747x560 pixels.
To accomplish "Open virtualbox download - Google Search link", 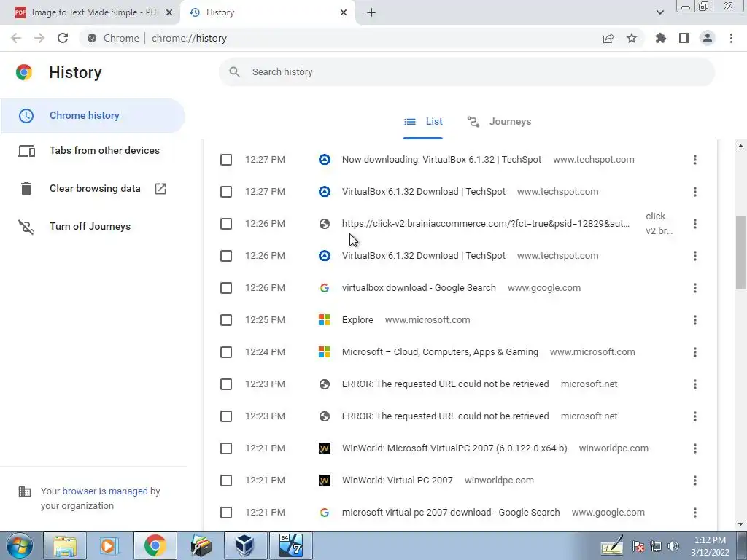I will pyautogui.click(x=419, y=288).
